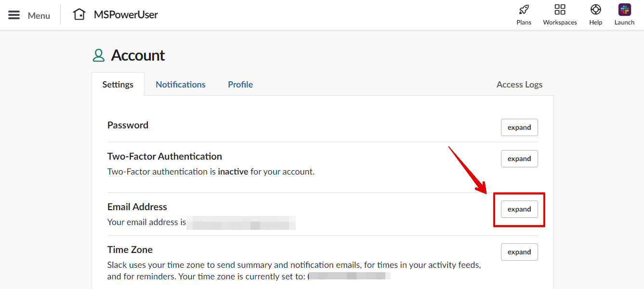Click the Email Address heading
This screenshot has width=644, height=289.
coord(137,207)
